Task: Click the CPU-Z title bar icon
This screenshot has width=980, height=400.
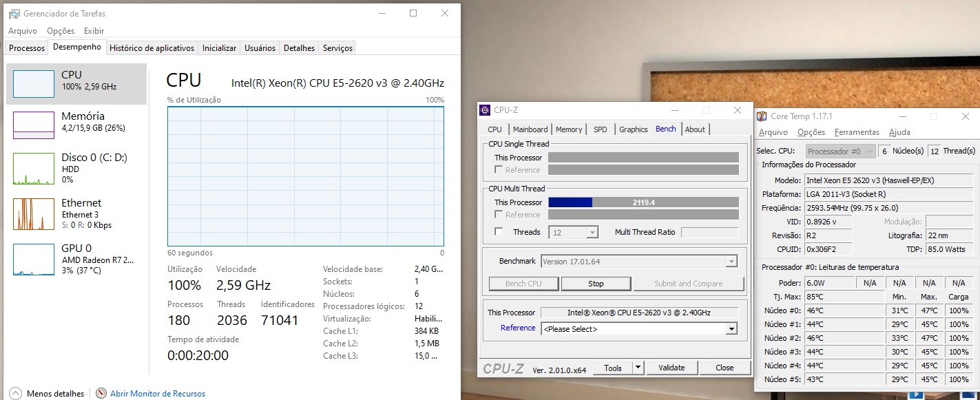Action: coord(486,110)
